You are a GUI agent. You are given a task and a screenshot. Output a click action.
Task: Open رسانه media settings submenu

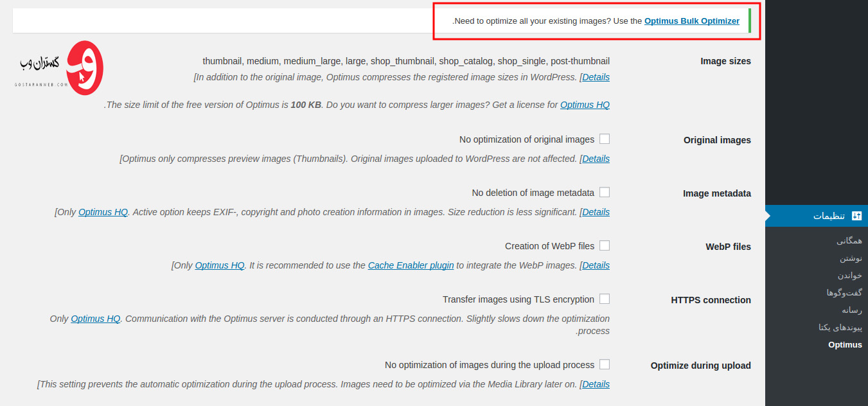click(x=853, y=310)
